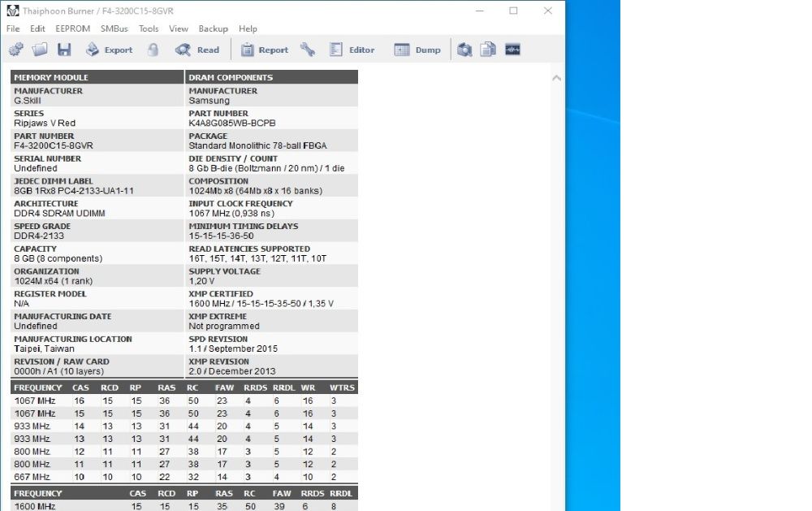This screenshot has height=511, width=812.
Task: Click the Read toolbar button
Action: (197, 50)
